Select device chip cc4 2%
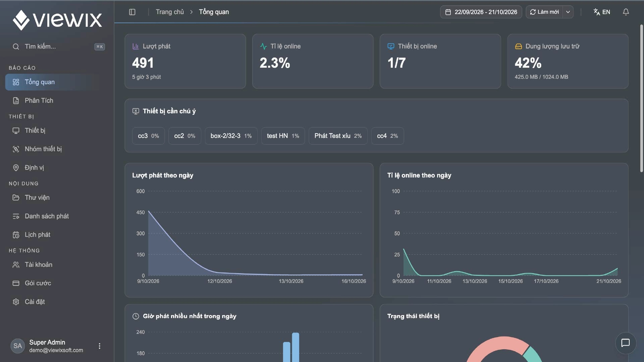Screen dimensions: 644x362 (x=387, y=136)
